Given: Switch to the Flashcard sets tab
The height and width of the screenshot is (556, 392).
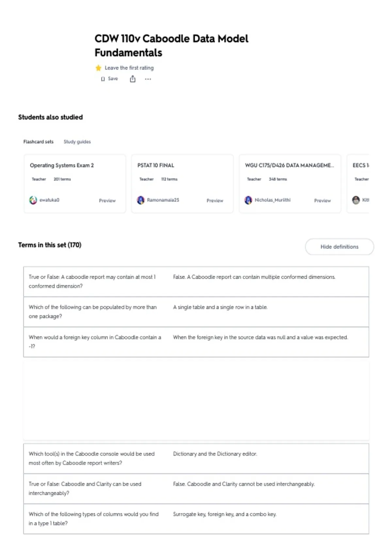Looking at the screenshot, I should [x=38, y=142].
